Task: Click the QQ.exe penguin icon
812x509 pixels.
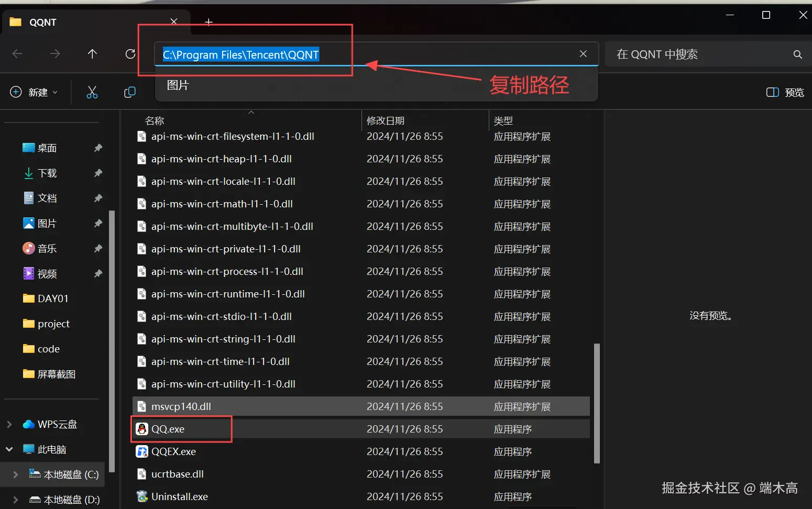Action: (142, 429)
